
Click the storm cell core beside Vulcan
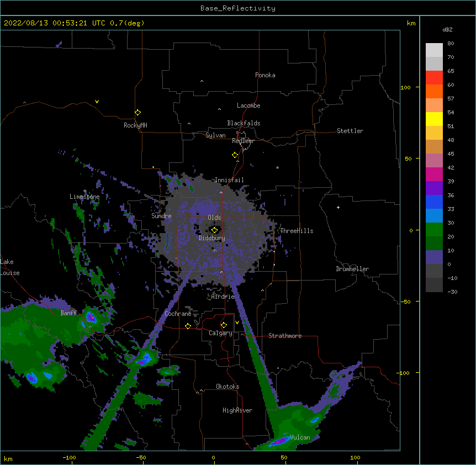click(279, 441)
